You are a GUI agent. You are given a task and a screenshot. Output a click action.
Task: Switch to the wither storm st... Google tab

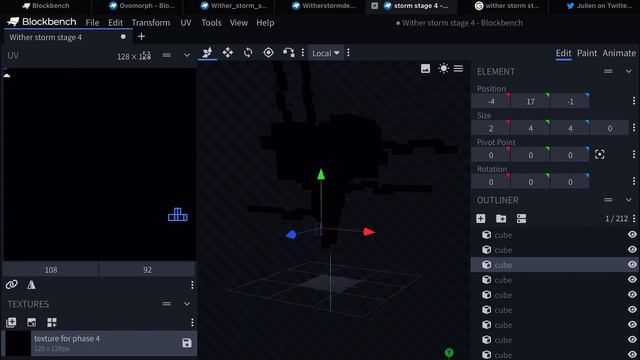(507, 6)
